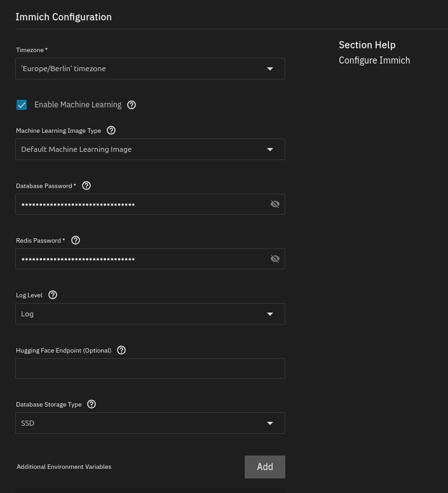Click the Immich Configuration section heading
The width and height of the screenshot is (448, 493).
(64, 17)
